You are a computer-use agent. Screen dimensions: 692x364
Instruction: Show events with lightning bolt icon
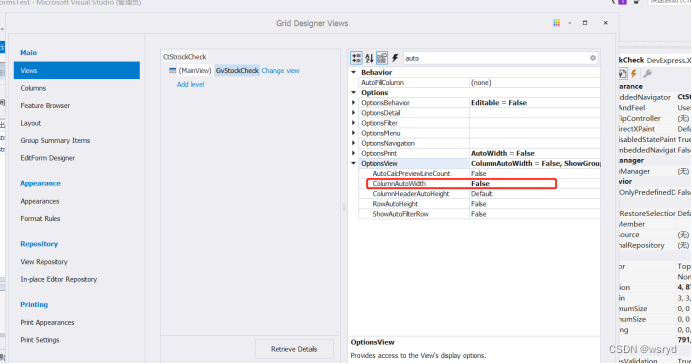(395, 58)
